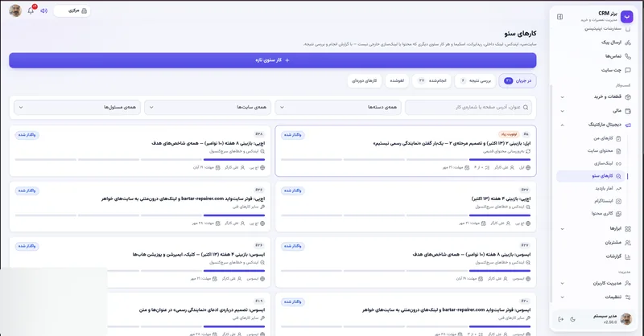The width and height of the screenshot is (644, 336).
Task: Click the box icon for قطعات و خرید
Action: (x=628, y=96)
